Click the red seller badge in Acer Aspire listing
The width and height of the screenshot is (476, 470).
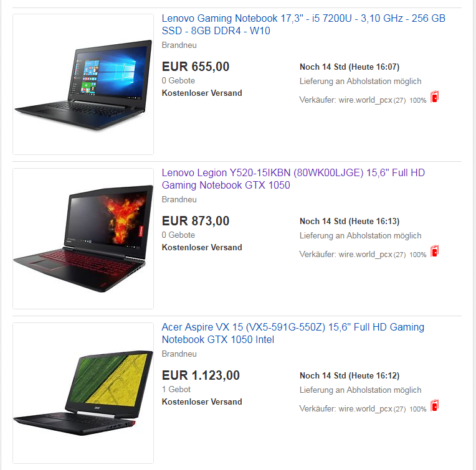(435, 405)
